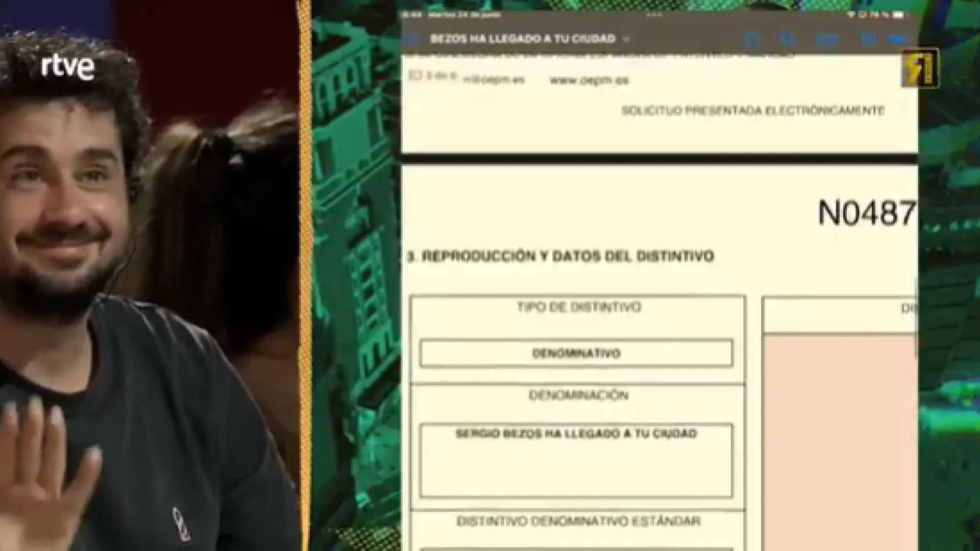Tap the Wi-Fi icon in the status bar
The width and height of the screenshot is (980, 551).
click(851, 14)
